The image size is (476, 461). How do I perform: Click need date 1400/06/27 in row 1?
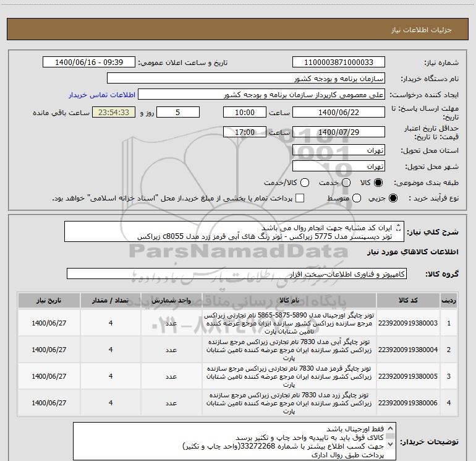point(49,323)
